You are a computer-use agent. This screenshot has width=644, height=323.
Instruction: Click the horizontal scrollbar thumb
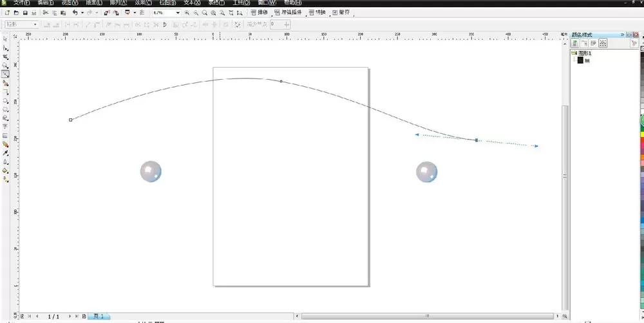pyautogui.click(x=428, y=316)
